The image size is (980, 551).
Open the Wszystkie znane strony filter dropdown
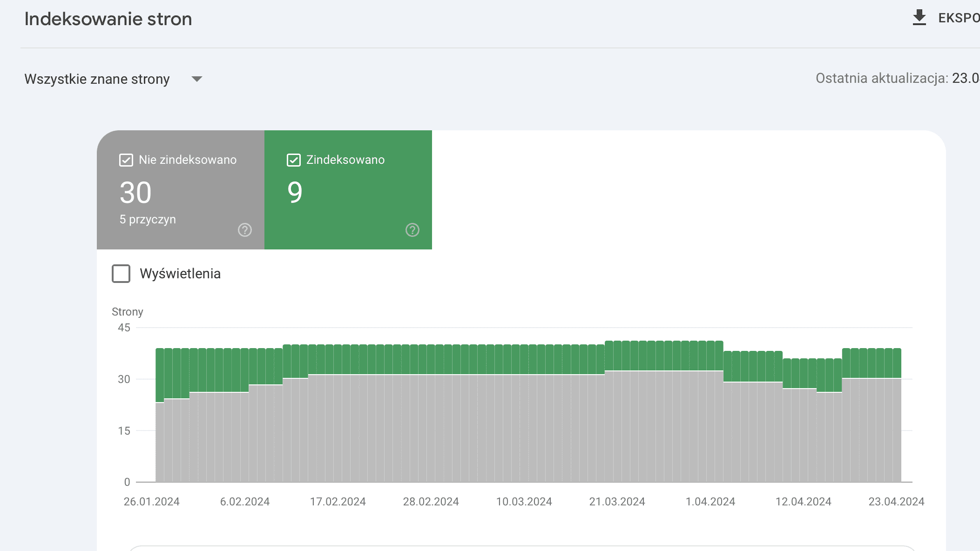tap(98, 79)
